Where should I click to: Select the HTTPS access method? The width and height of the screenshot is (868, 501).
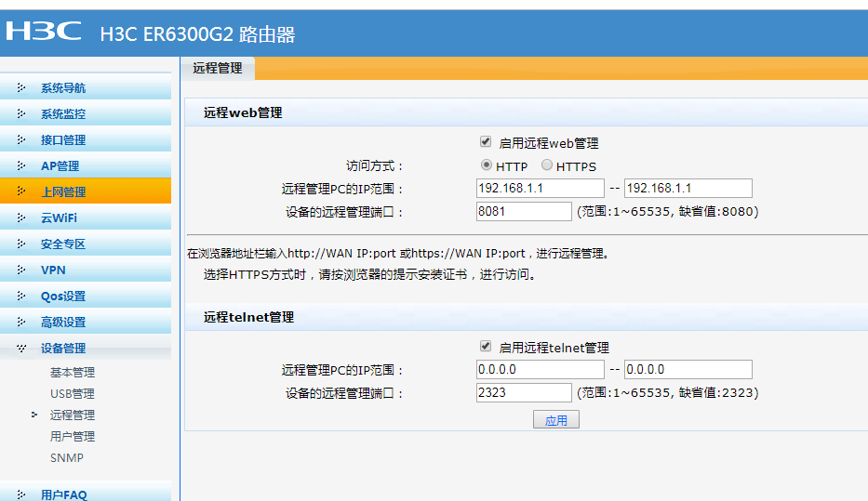tap(547, 165)
